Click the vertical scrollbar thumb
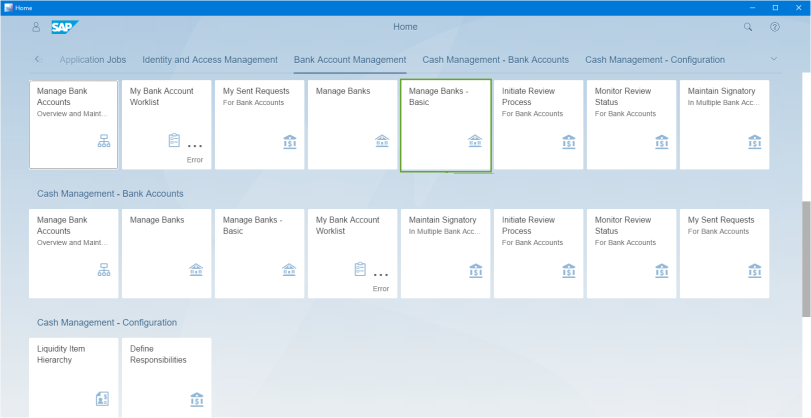The image size is (811, 418). pyautogui.click(x=806, y=258)
